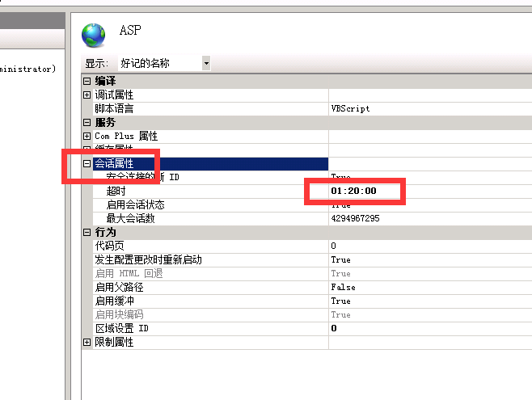532x400 pixels.
Task: Click the 编译 category header
Action: click(x=105, y=81)
